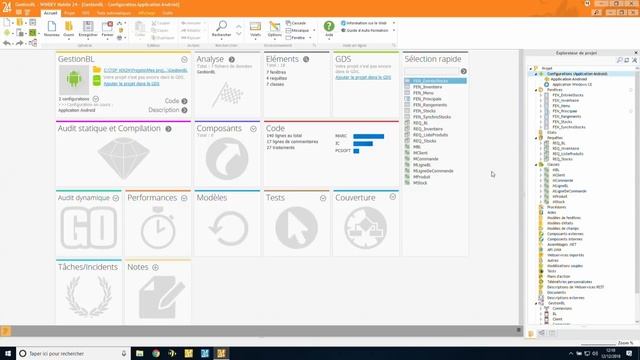Click the green Aide help icon

329,26
